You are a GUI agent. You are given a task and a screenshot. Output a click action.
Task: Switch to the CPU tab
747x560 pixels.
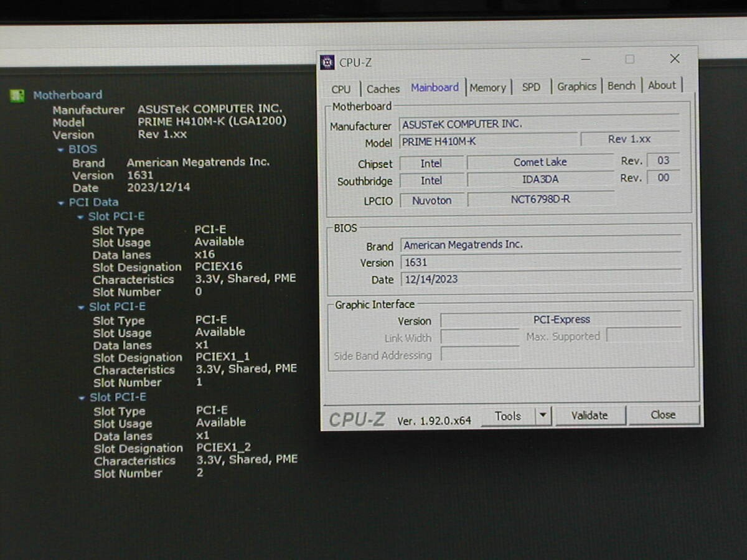pyautogui.click(x=341, y=88)
